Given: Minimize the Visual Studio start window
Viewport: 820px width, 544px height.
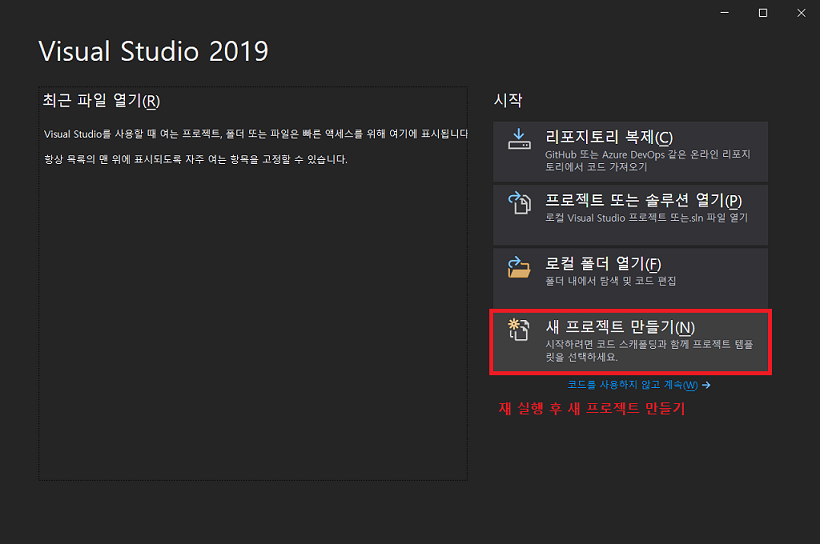Looking at the screenshot, I should 724,13.
